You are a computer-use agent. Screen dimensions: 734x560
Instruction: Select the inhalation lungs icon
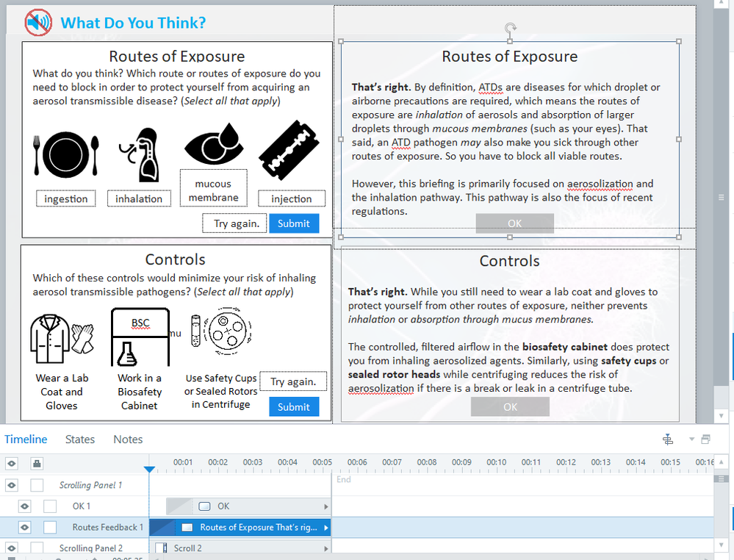pos(139,154)
